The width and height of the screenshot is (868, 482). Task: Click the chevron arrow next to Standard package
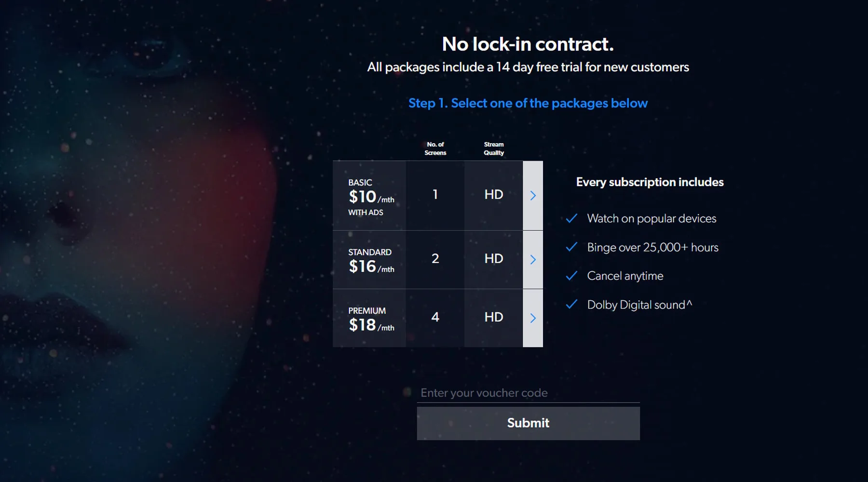532,259
